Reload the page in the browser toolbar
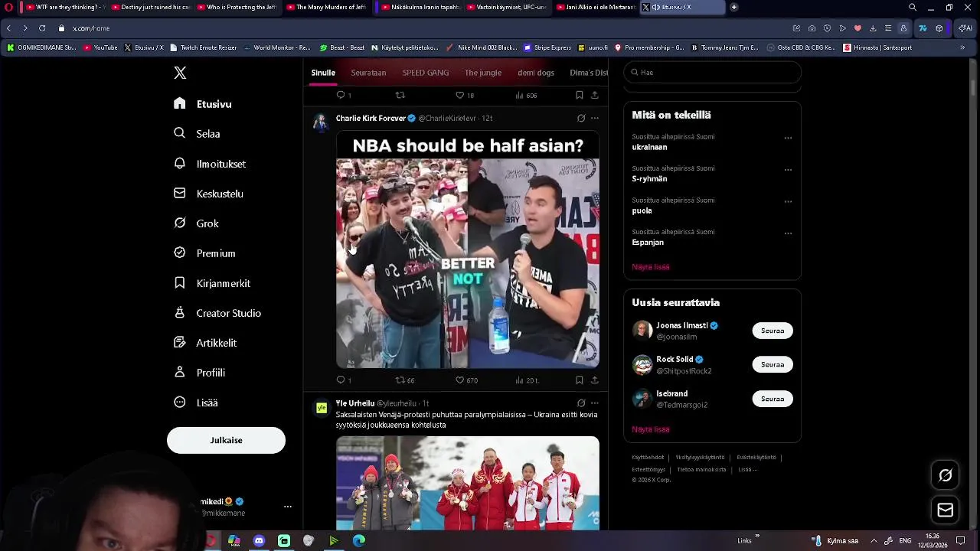 [x=41, y=28]
